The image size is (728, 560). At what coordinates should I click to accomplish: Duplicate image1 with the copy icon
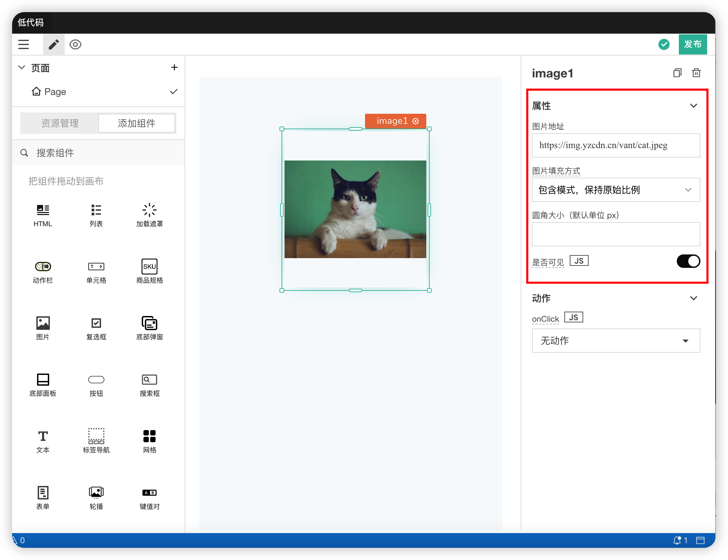[x=677, y=73]
